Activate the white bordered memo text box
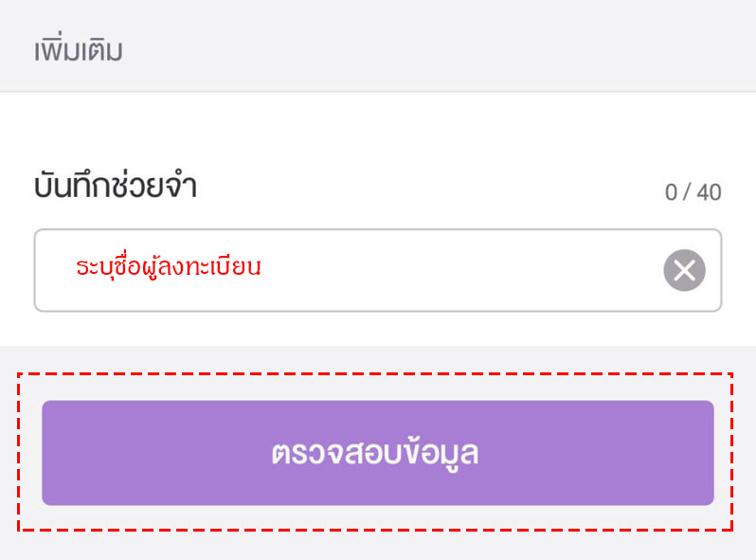Screen dimensions: 756x560 click(360, 271)
